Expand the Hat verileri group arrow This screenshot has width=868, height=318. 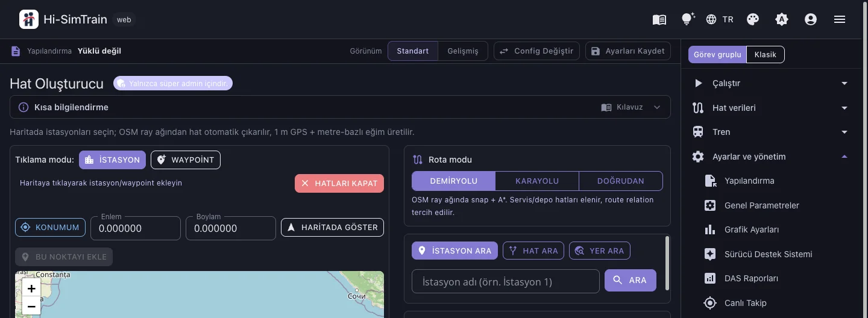tap(844, 108)
